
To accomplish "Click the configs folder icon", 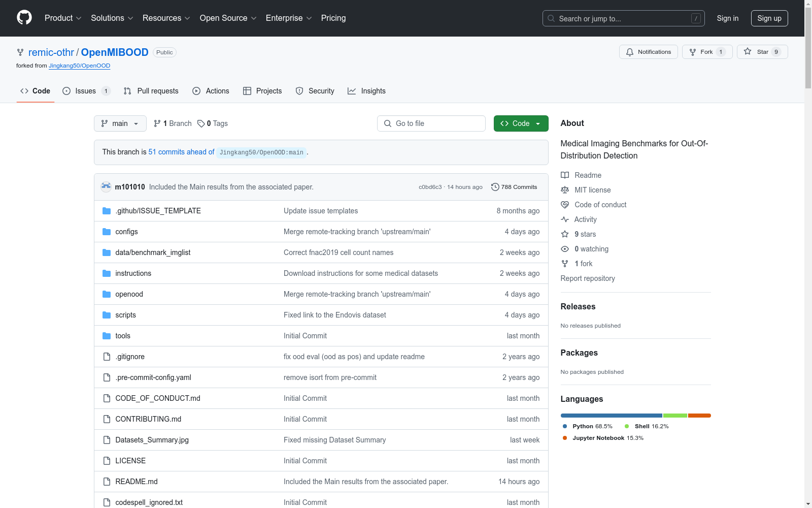I will click(x=107, y=232).
